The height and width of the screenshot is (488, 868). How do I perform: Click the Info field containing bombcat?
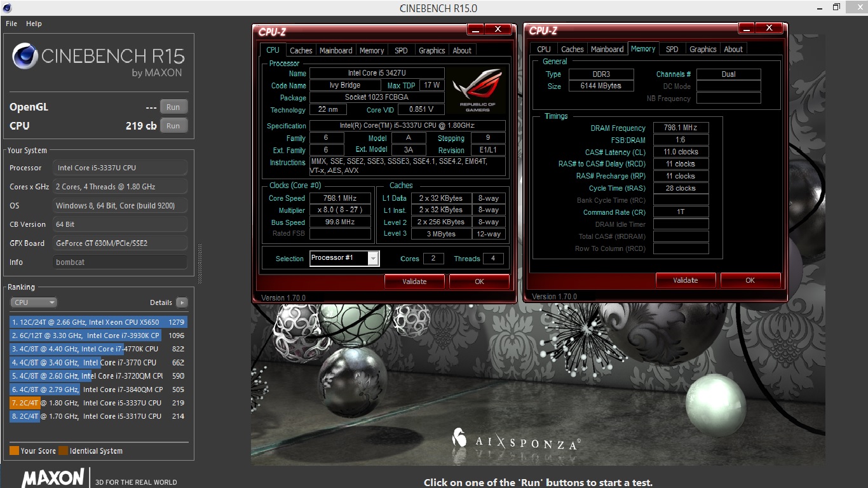tap(120, 262)
